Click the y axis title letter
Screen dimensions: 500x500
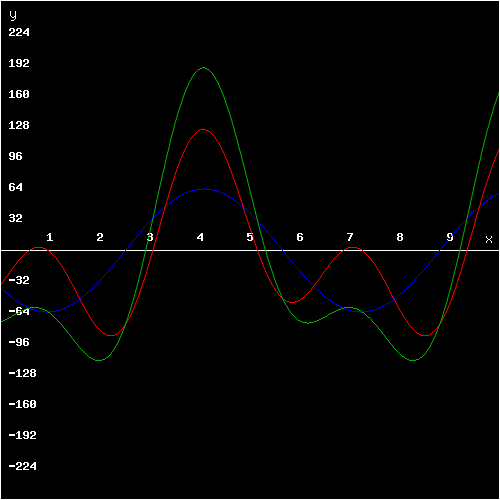(x=13, y=15)
